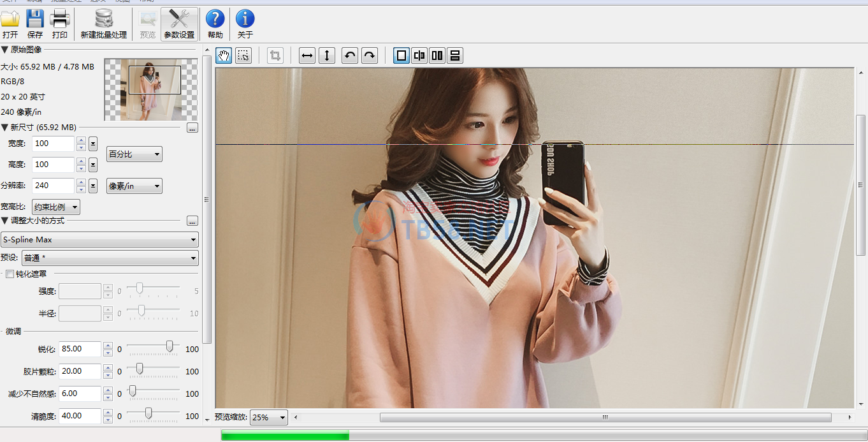This screenshot has height=442, width=868.
Task: Click the 锐化 sharpness slider
Action: (153, 346)
